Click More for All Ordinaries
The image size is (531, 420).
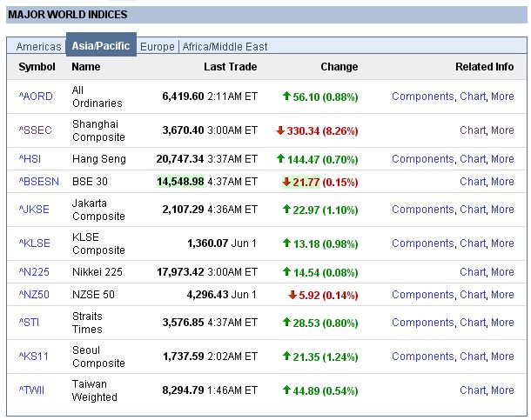tap(502, 97)
